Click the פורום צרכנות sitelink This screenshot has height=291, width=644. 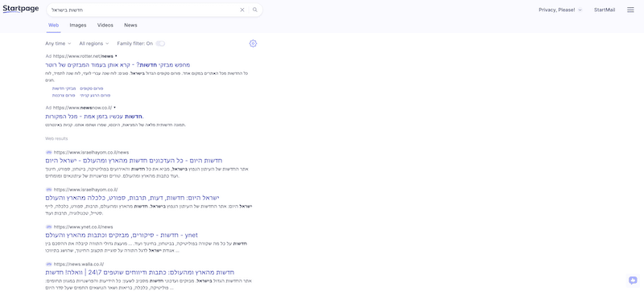click(x=64, y=95)
